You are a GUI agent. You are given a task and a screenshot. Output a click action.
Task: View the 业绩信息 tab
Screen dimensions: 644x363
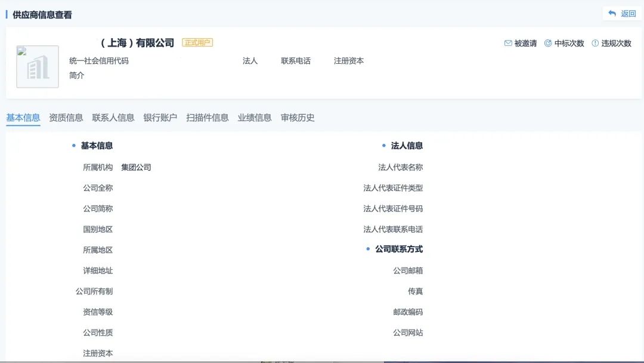point(253,117)
